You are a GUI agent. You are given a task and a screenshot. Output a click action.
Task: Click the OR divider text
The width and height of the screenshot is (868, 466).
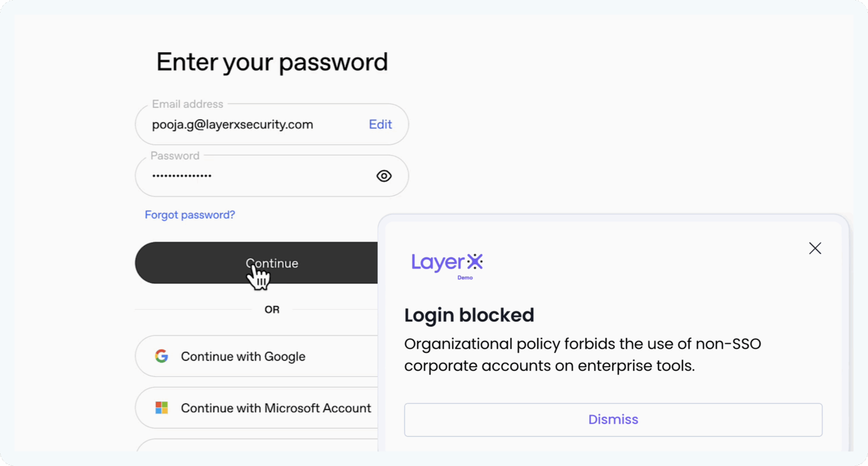(272, 310)
